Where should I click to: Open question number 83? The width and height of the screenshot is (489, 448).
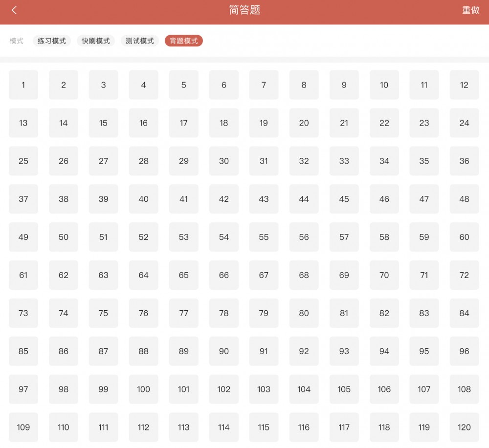(424, 313)
